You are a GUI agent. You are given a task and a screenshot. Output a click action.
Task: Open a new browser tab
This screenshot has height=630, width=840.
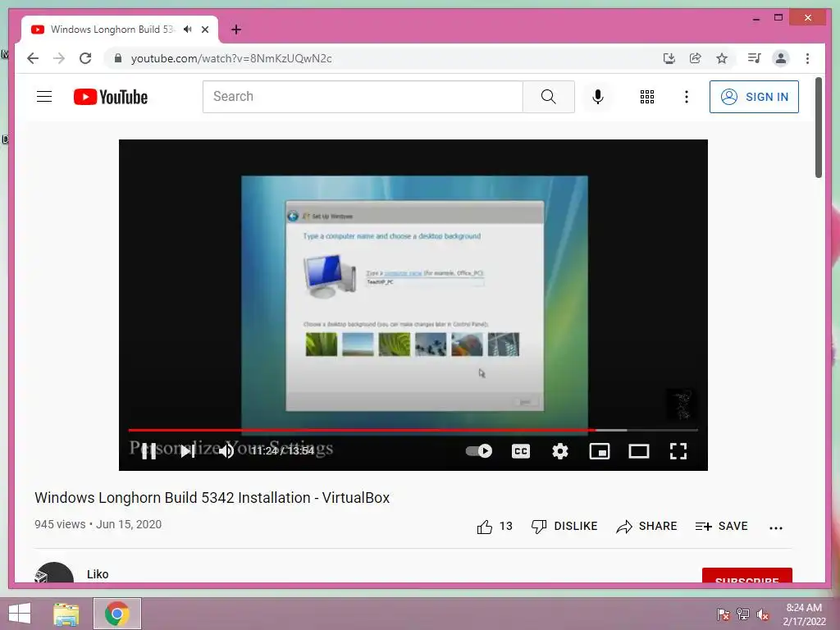point(236,30)
